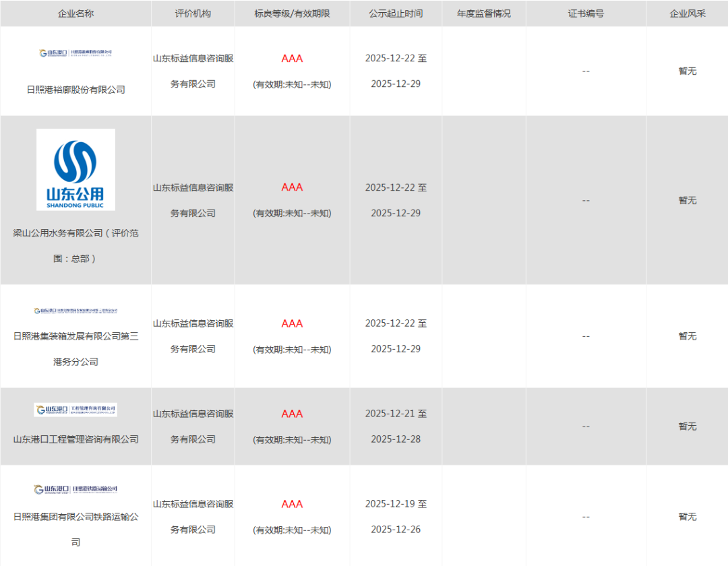Click (有效期:未知--未知) in 日照港裕廊 row
728x566 pixels.
pyautogui.click(x=292, y=84)
